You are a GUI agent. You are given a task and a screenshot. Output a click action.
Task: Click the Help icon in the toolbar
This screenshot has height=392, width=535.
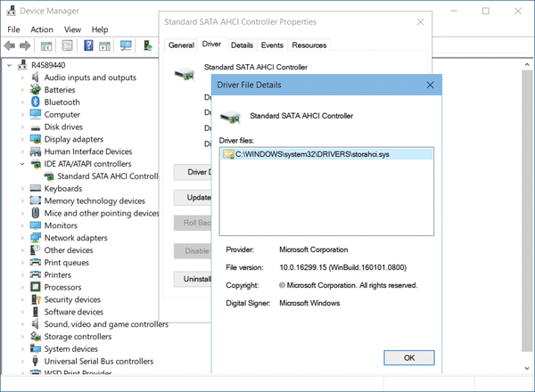(x=89, y=45)
